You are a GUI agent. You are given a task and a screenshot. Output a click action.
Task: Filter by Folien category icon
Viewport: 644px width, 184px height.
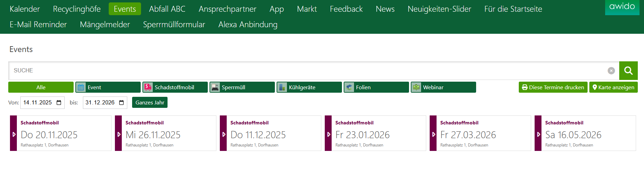point(349,88)
